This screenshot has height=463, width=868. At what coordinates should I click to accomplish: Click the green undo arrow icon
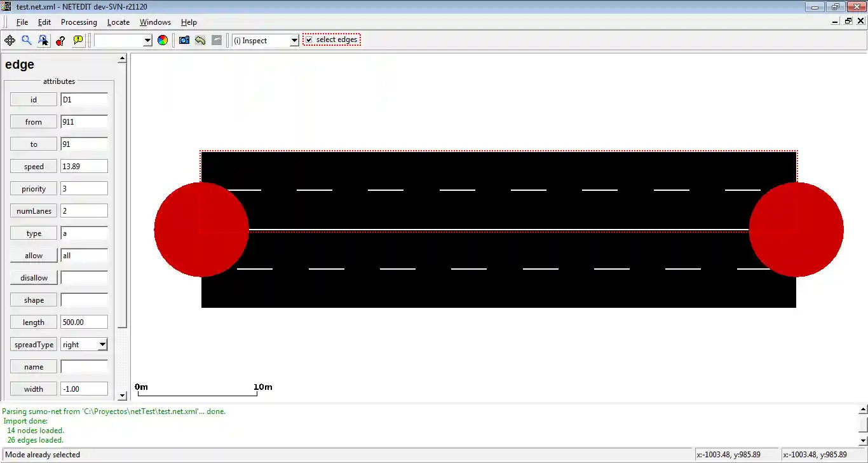[x=200, y=40]
